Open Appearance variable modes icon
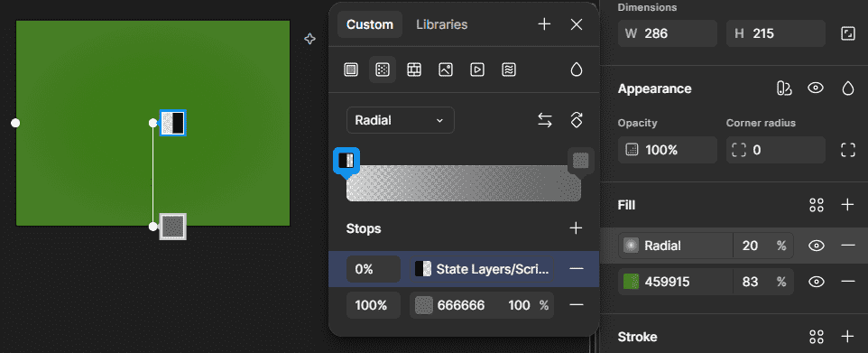 [784, 88]
